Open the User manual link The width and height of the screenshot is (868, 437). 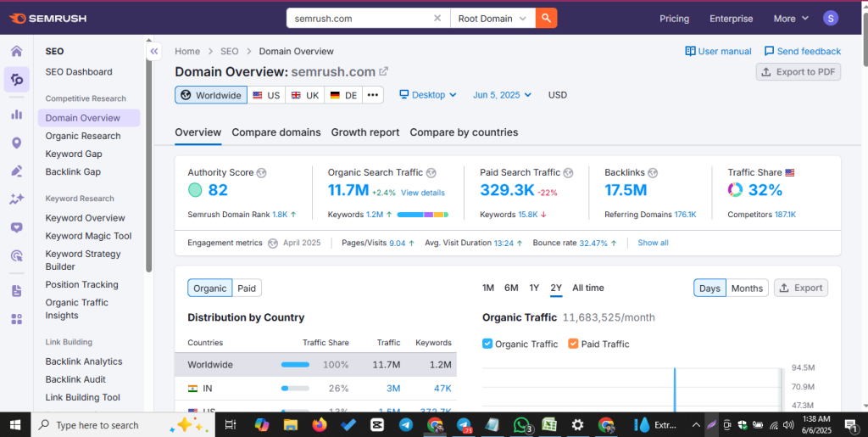(x=718, y=51)
